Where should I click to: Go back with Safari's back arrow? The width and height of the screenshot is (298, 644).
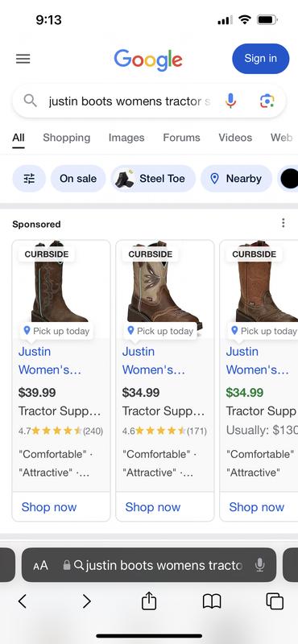point(23,601)
